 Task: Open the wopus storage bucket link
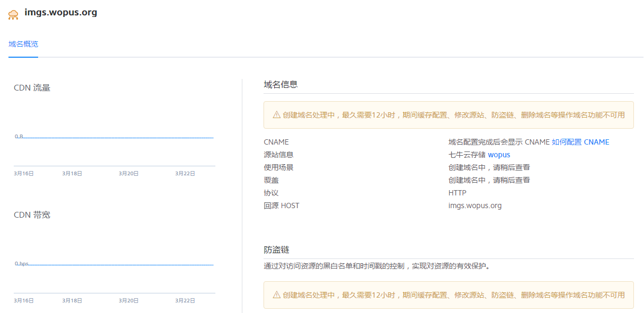pyautogui.click(x=498, y=155)
